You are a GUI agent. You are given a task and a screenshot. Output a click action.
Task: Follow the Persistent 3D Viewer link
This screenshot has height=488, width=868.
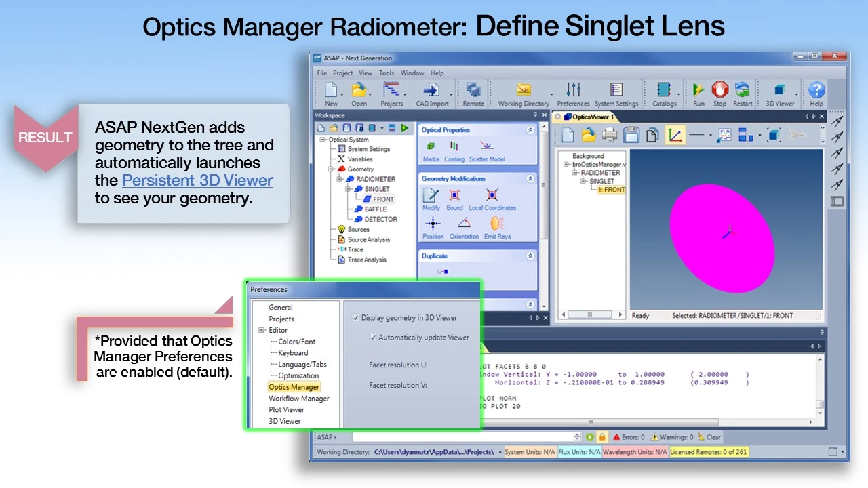click(x=197, y=180)
